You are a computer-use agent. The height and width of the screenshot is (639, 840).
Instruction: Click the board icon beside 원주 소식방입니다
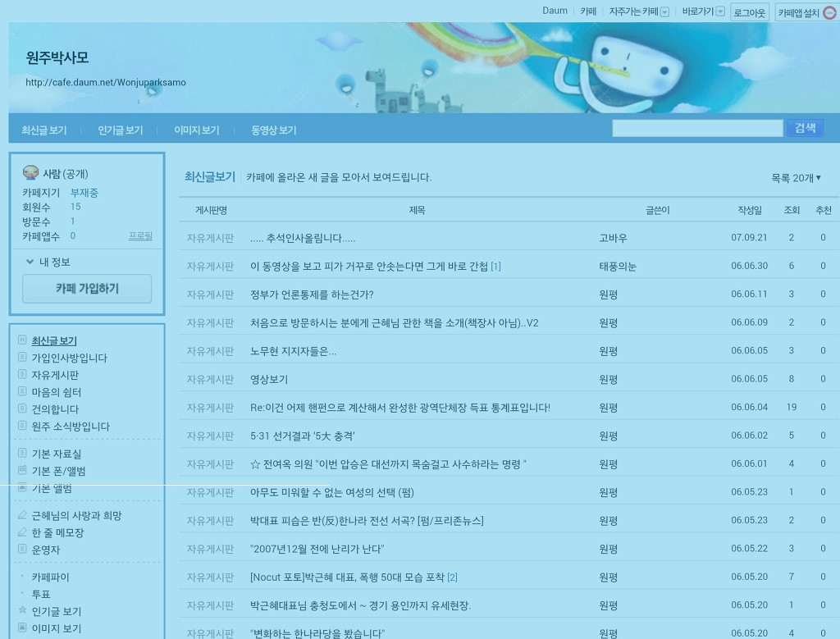(x=22, y=426)
